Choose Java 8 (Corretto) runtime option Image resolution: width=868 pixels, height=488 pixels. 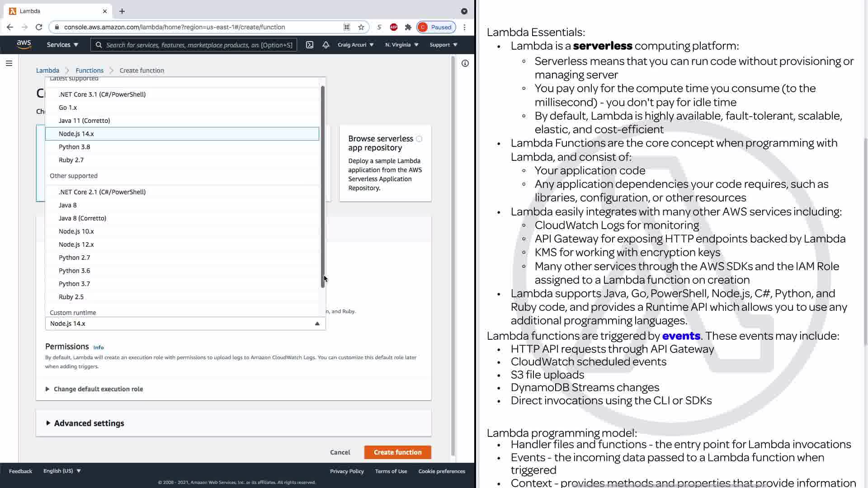tap(82, 218)
